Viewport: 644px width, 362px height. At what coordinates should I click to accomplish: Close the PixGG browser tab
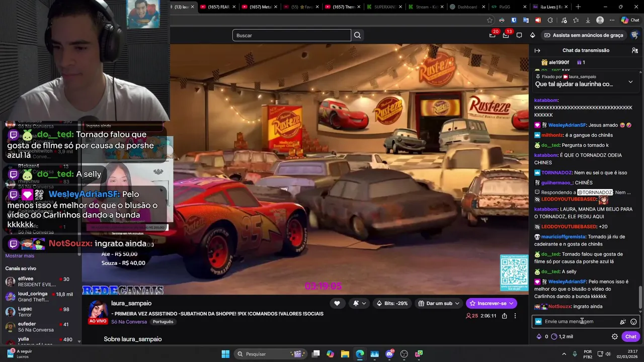(x=524, y=7)
